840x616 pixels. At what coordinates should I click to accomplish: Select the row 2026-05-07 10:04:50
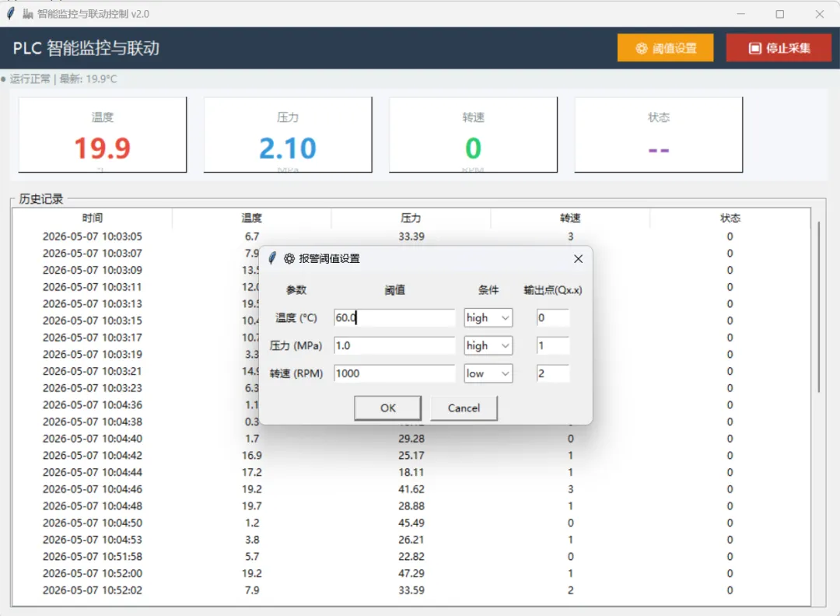411,523
